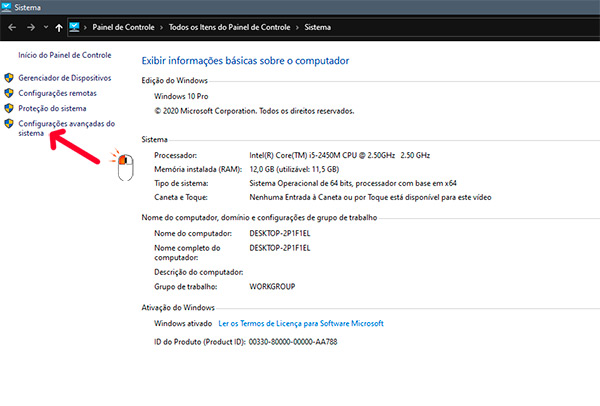Screen dimensions: 600x406
Task: Click the Caneta e Toque label
Action: pos(181,197)
